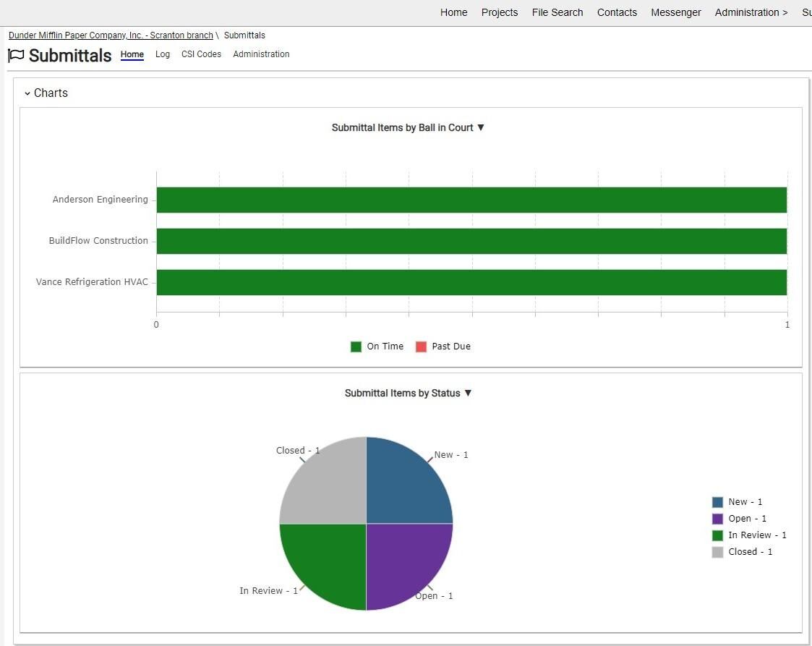812x646 pixels.
Task: Expand the Administration > top menu
Action: pos(751,12)
